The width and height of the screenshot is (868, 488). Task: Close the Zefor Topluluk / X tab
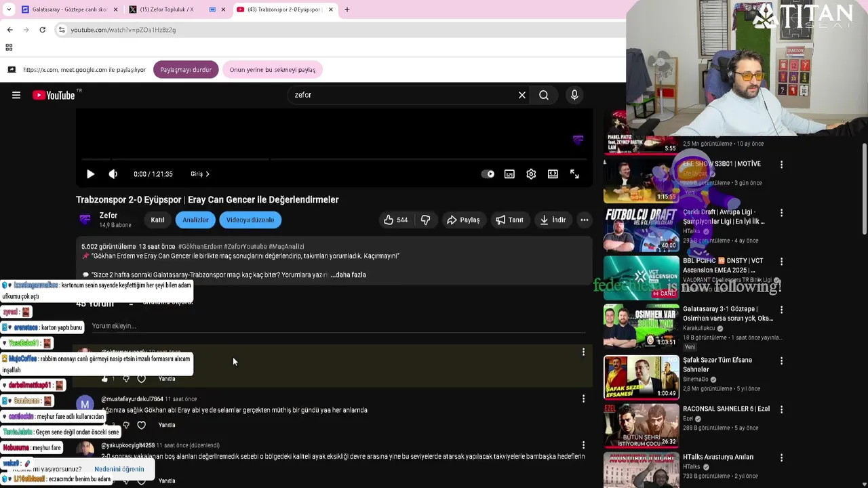[223, 9]
